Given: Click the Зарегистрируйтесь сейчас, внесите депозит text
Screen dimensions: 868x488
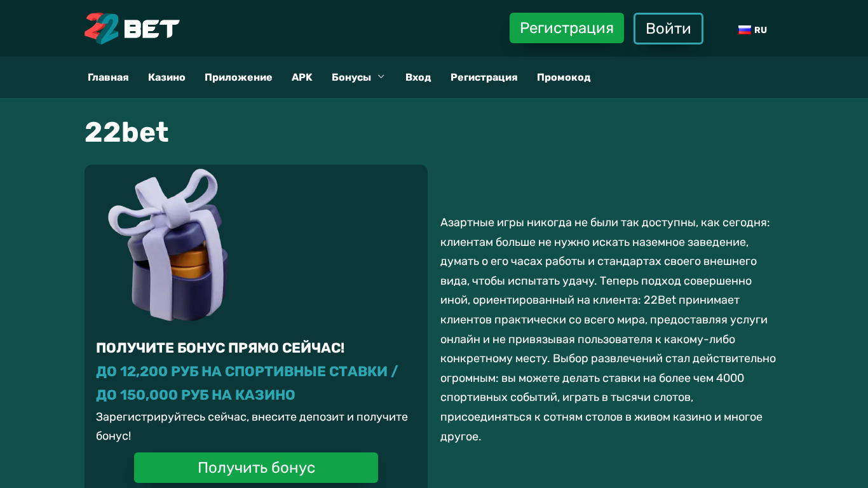Looking at the screenshot, I should [252, 426].
